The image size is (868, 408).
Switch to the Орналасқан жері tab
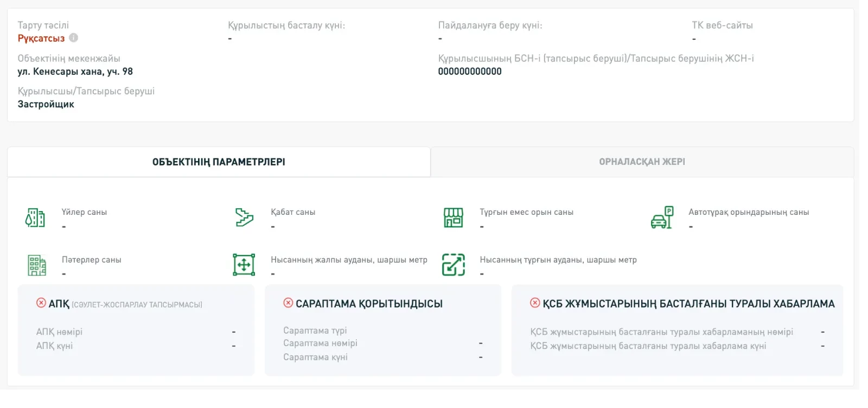(642, 162)
